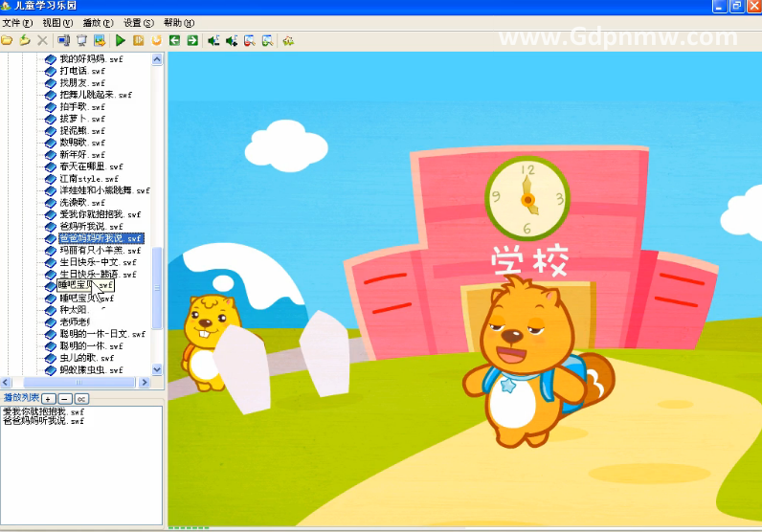Select 生日快乐-中文.swf in the tree
The width and height of the screenshot is (762, 532).
coord(98,262)
